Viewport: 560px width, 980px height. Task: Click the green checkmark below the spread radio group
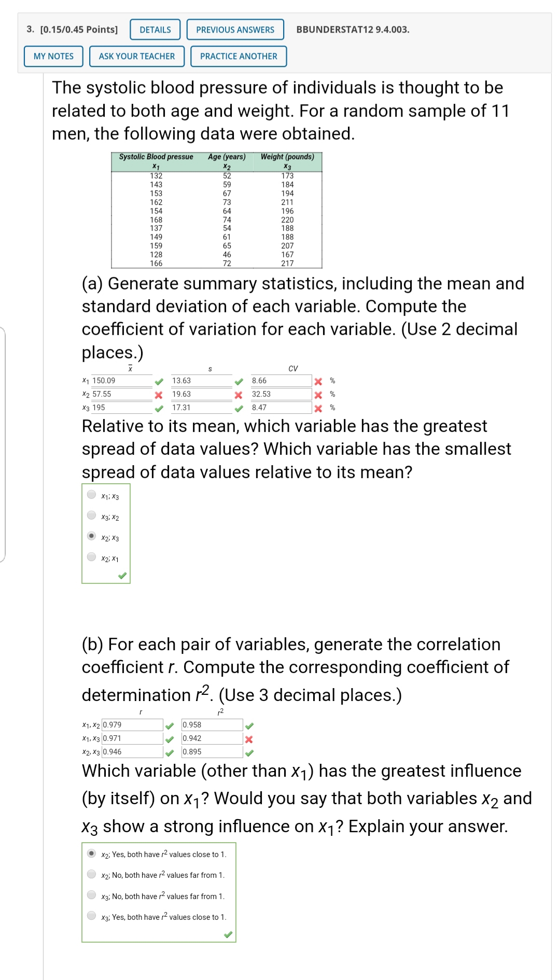coord(123,575)
